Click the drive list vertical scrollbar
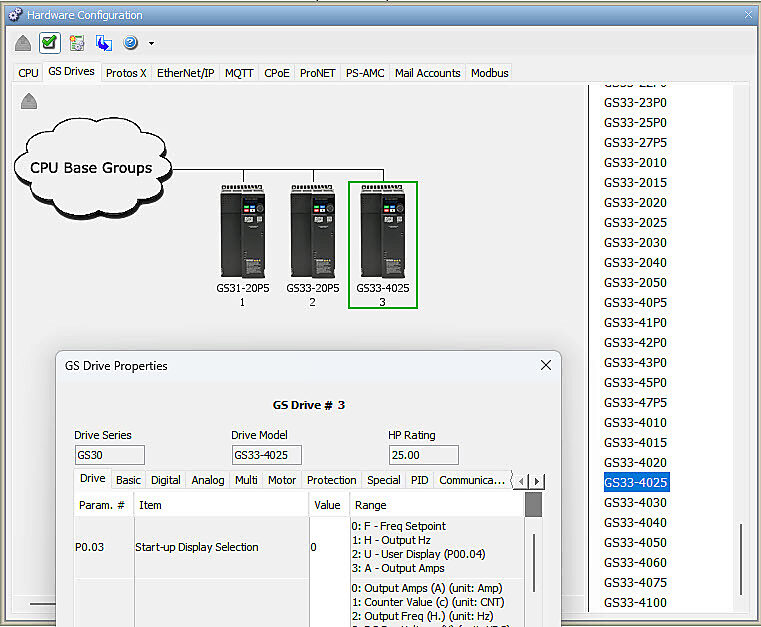This screenshot has height=627, width=761. click(741, 559)
